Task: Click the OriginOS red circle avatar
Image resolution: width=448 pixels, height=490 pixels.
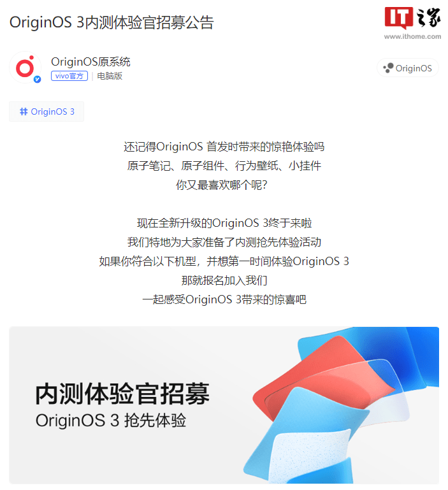Action: pyautogui.click(x=25, y=67)
